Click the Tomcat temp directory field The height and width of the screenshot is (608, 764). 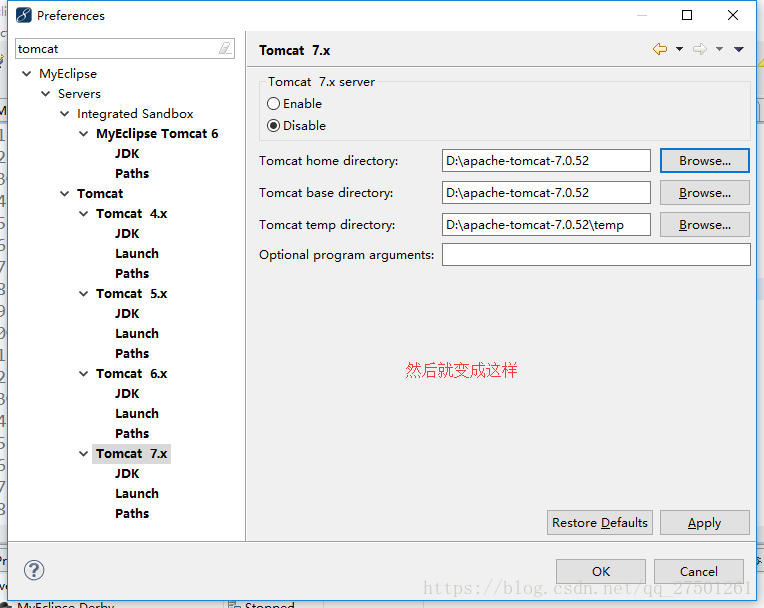[x=546, y=225]
